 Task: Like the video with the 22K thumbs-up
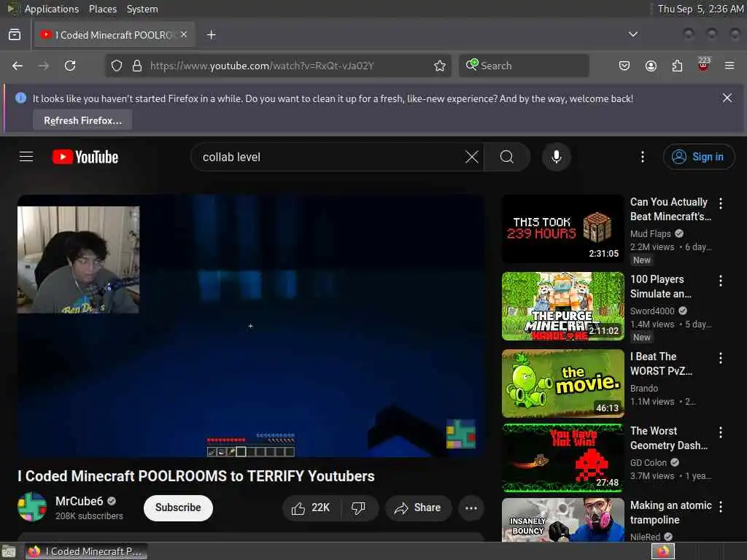click(311, 508)
